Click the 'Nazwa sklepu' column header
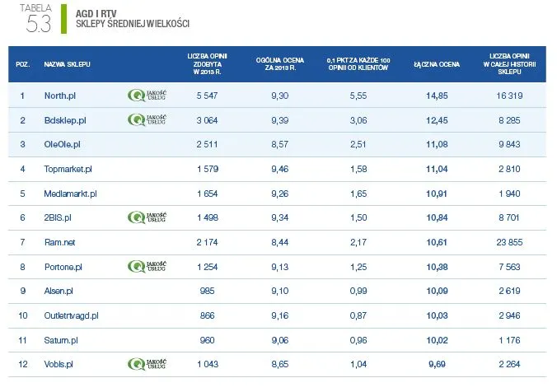This screenshot has height=392, width=557. 68,63
